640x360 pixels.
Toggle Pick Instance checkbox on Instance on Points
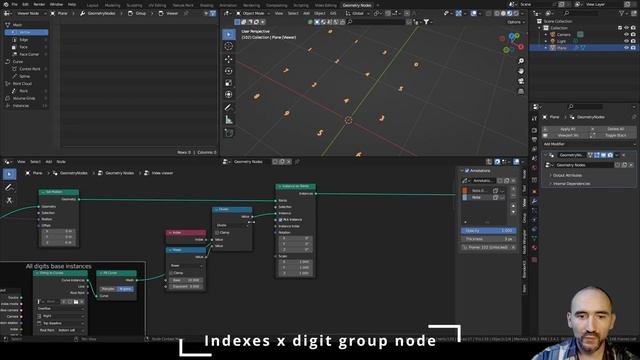click(280, 220)
